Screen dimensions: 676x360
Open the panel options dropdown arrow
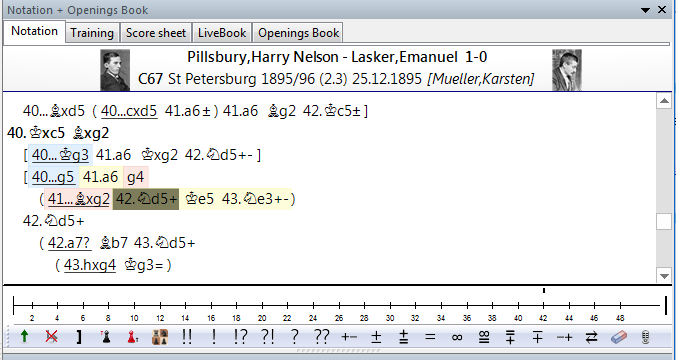645,10
